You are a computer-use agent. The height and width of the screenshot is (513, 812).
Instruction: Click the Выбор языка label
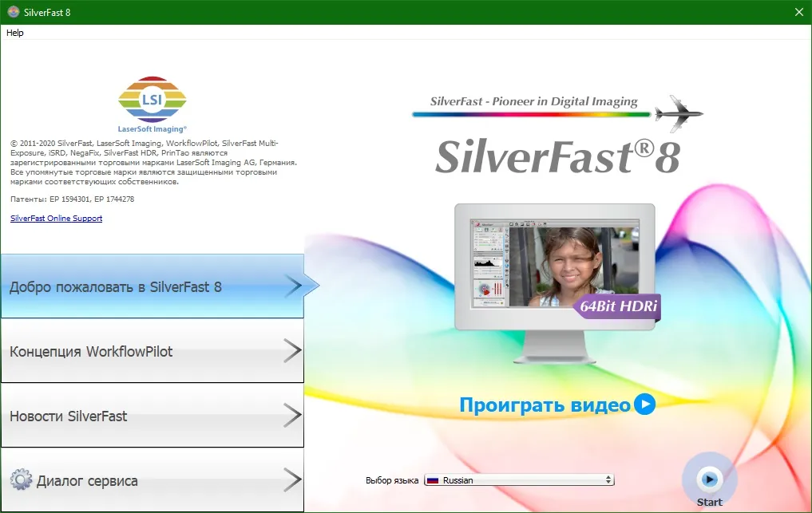pos(391,480)
